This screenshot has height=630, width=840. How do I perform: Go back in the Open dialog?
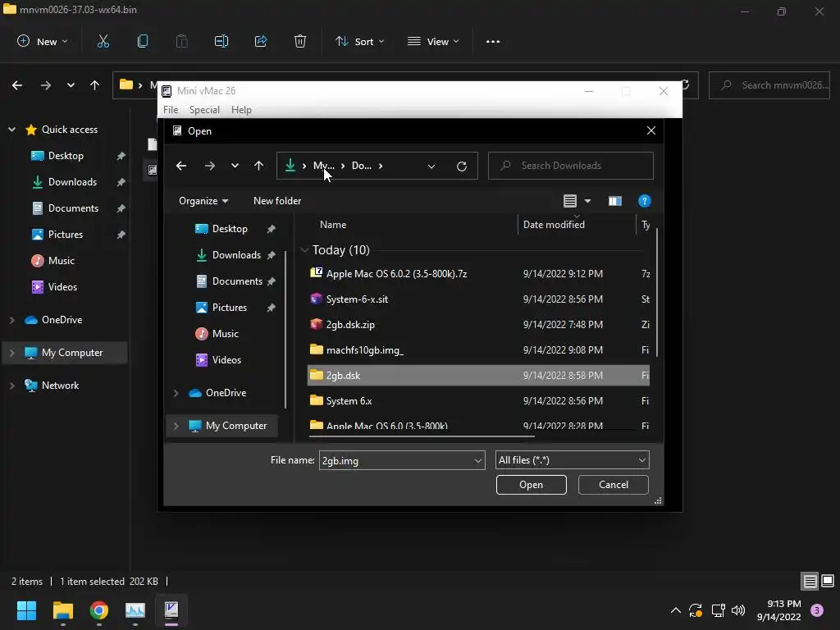point(181,166)
